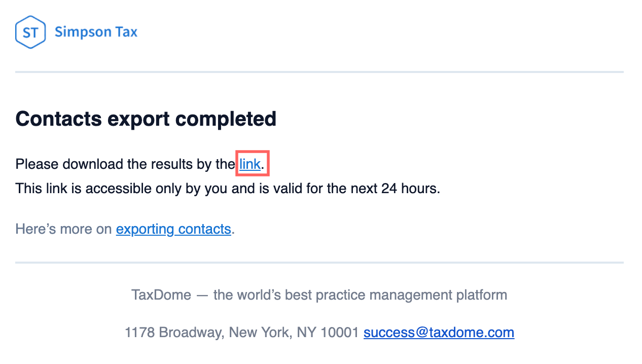Click the word completed in the heading

pos(226,119)
